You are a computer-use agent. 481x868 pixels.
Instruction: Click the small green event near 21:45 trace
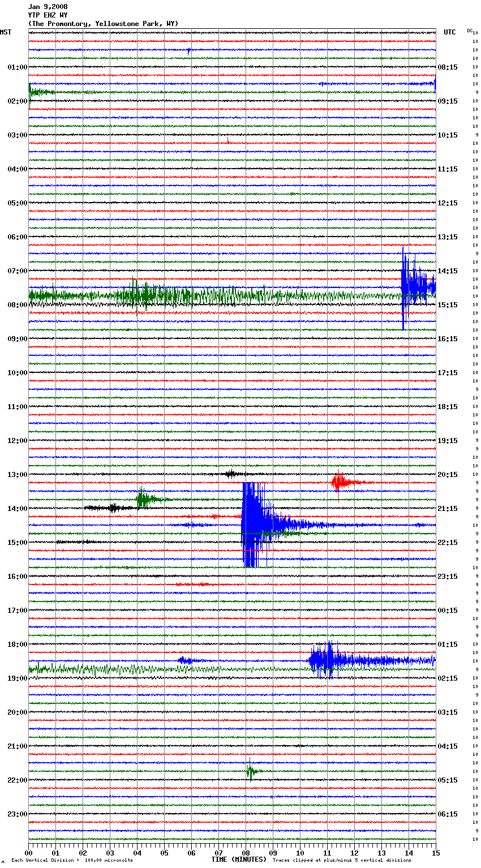coord(251,771)
